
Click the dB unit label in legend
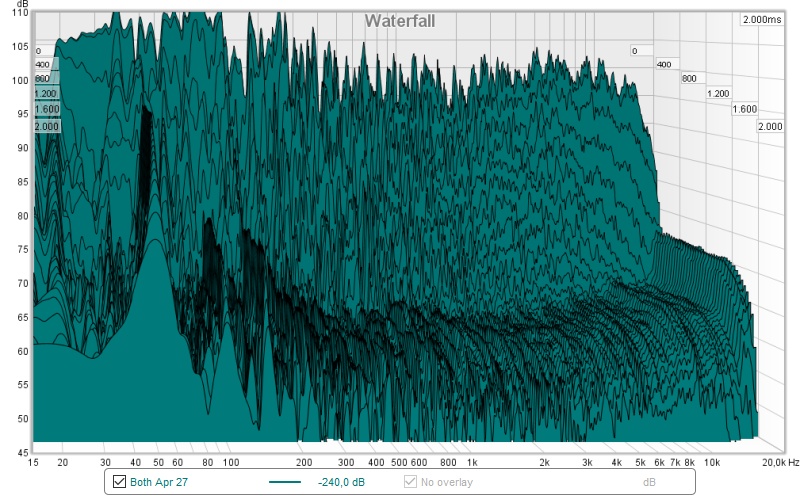click(648, 482)
